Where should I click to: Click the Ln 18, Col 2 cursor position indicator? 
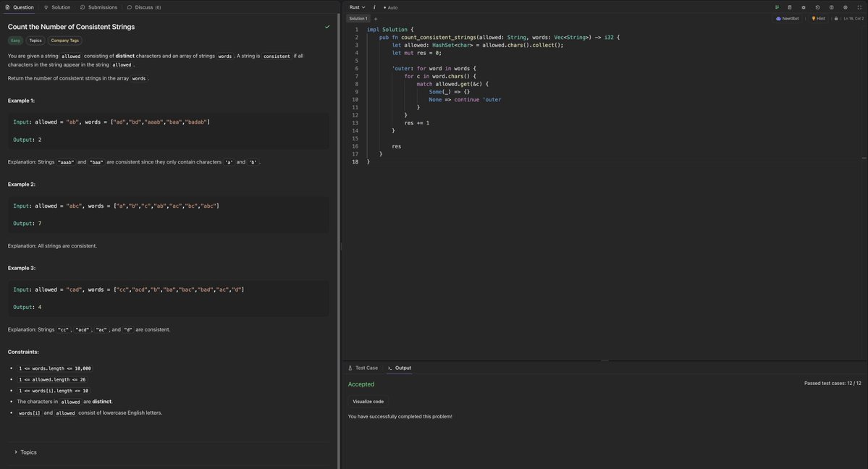click(x=853, y=18)
